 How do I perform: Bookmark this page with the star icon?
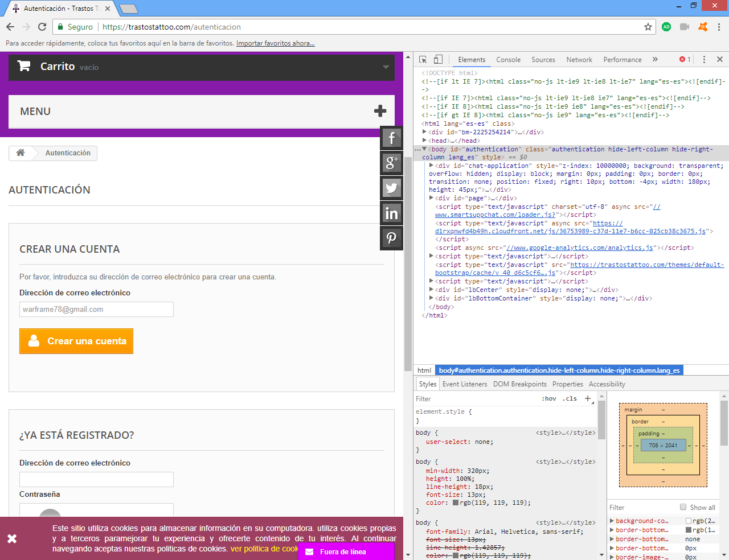648,27
